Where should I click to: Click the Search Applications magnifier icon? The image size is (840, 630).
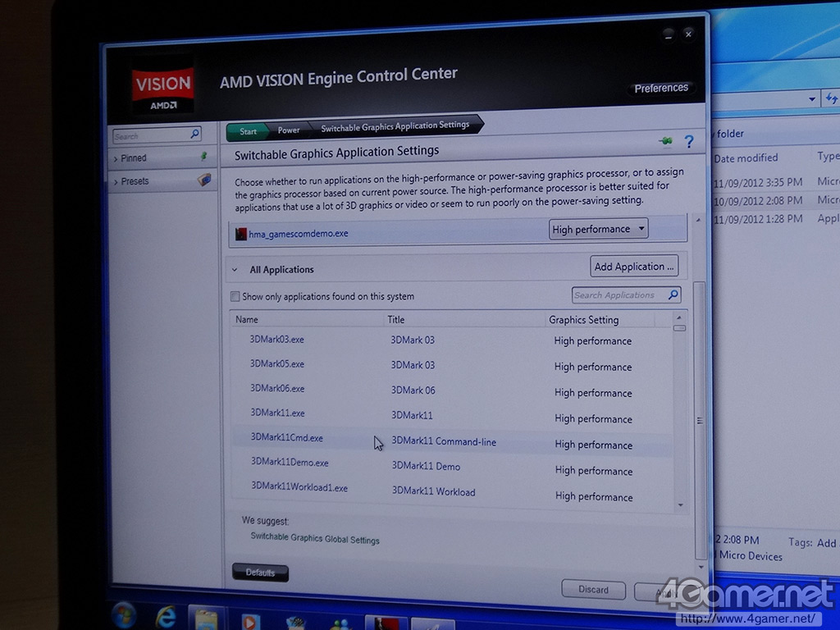point(673,294)
